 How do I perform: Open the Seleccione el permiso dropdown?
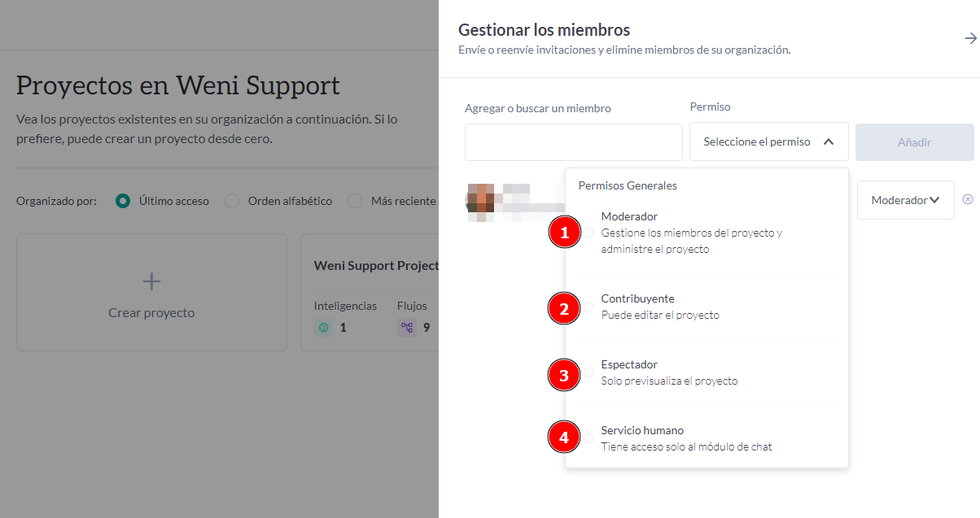click(768, 141)
